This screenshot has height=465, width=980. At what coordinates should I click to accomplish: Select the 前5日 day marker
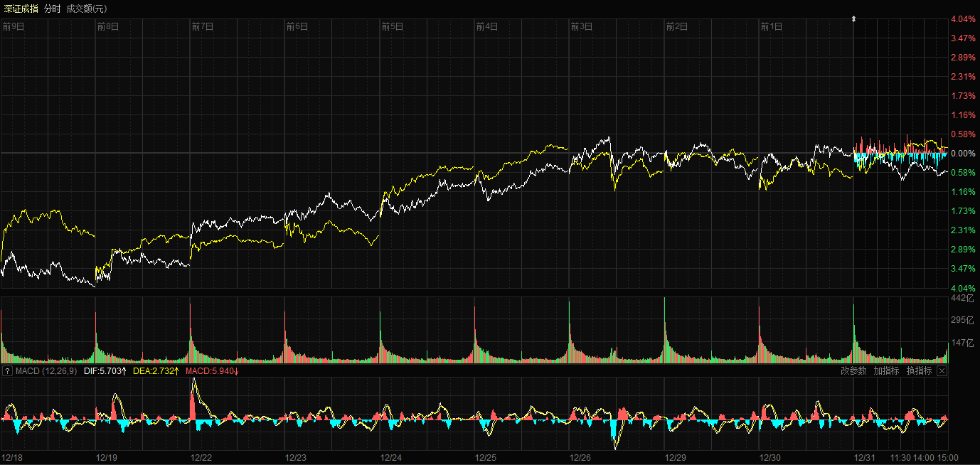point(393,26)
